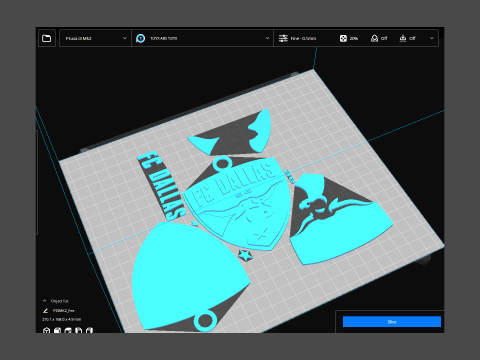The image size is (480, 360).
Task: Click the model dimensions text
Action: tap(61, 319)
